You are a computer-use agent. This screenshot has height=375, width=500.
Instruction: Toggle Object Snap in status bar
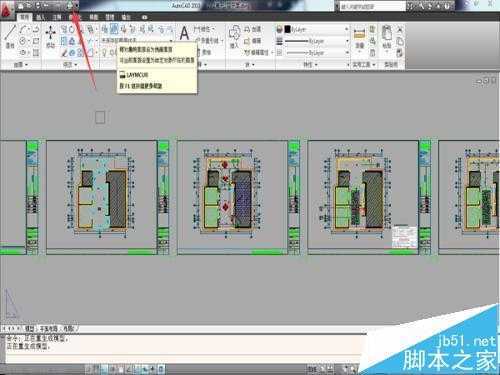pos(120,369)
